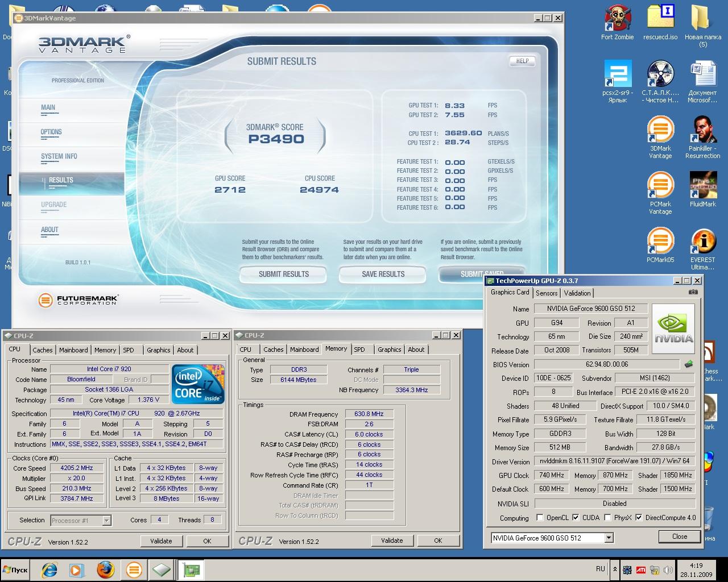The width and height of the screenshot is (728, 582).
Task: Switch to GPU-Z taskbar button
Action: point(192,569)
